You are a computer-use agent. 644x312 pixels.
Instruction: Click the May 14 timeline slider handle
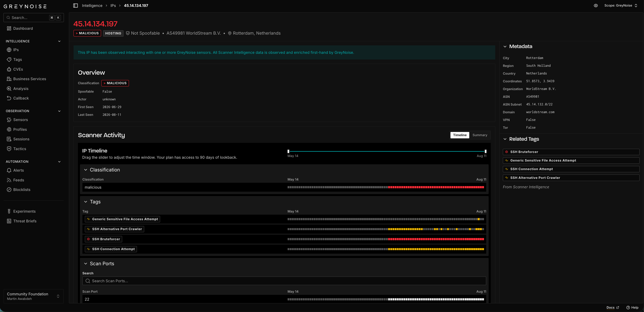click(288, 151)
